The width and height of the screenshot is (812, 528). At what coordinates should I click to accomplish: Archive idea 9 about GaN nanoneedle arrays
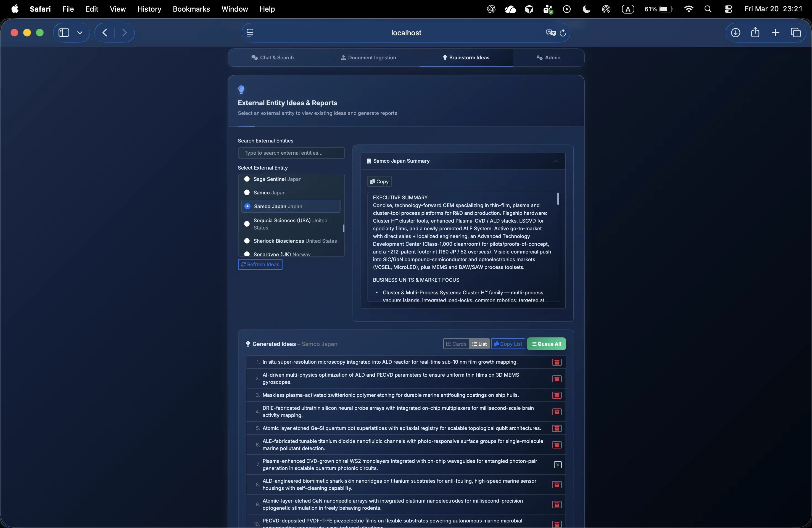[557, 505]
